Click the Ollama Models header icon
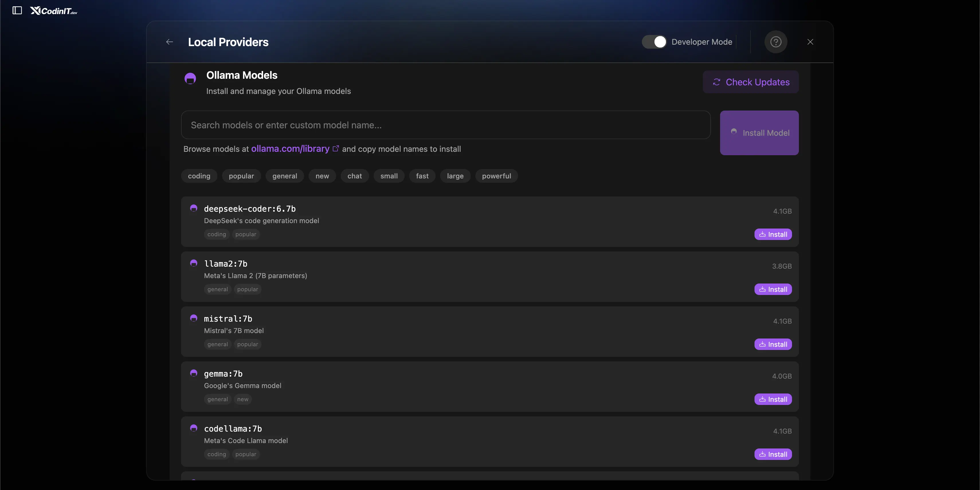980x490 pixels. pos(190,79)
